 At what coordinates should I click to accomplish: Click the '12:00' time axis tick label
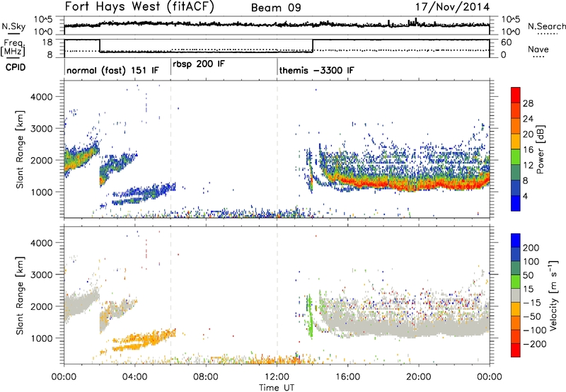277,377
